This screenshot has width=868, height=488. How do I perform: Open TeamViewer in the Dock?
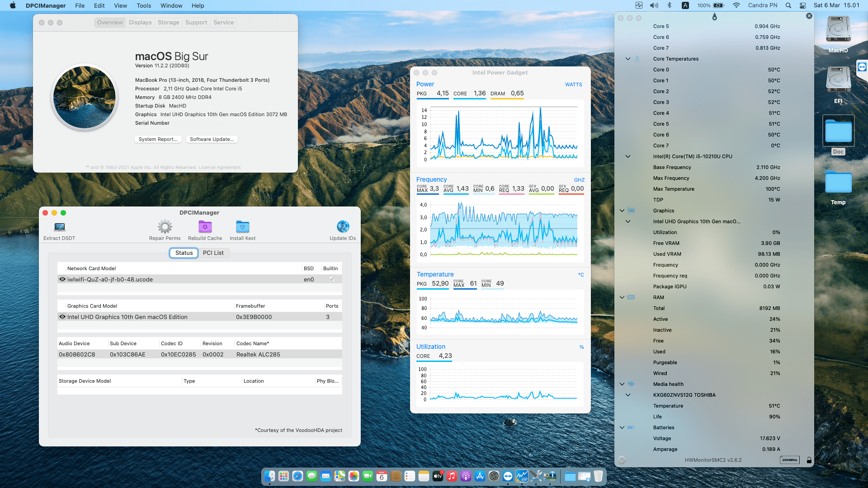click(508, 476)
